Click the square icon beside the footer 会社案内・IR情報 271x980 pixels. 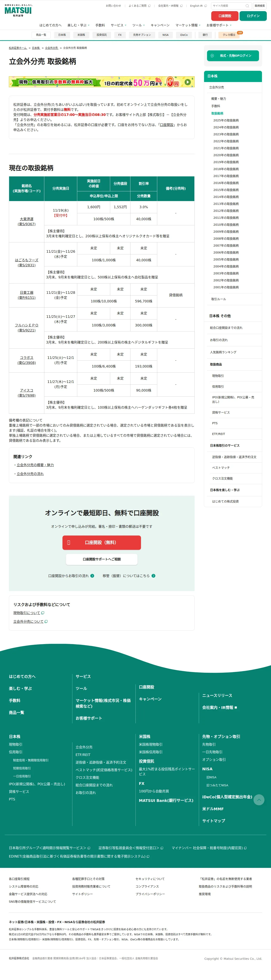tap(236, 708)
